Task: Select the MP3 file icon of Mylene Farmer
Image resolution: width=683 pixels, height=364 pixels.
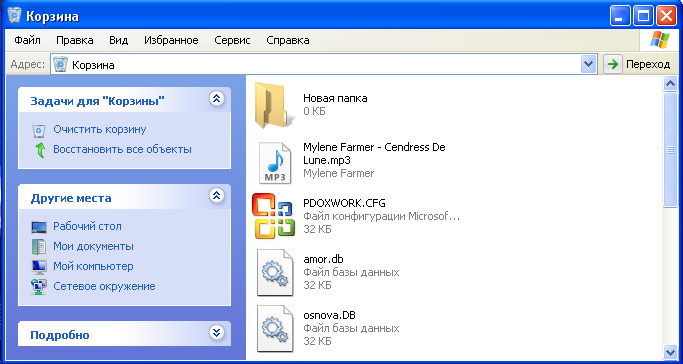Action: (x=274, y=163)
